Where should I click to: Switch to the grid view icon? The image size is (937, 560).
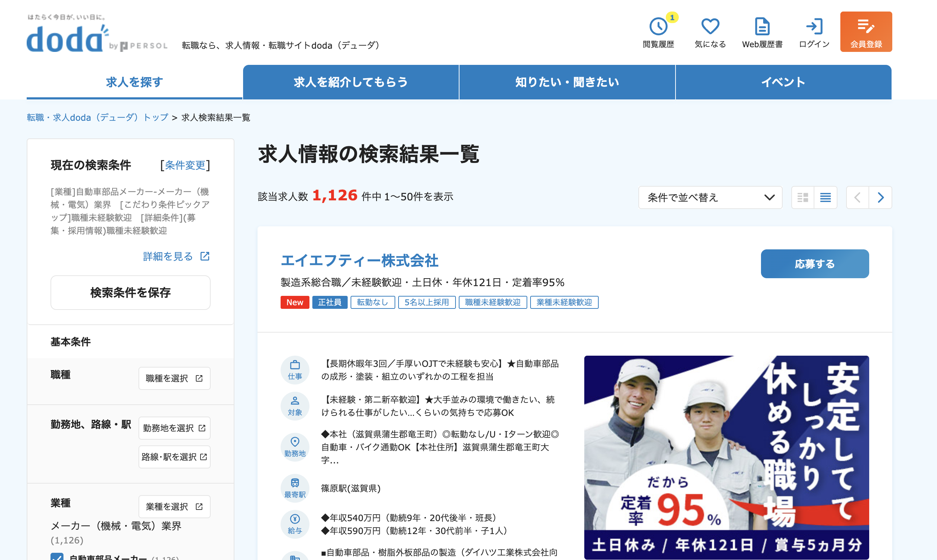pos(802,197)
